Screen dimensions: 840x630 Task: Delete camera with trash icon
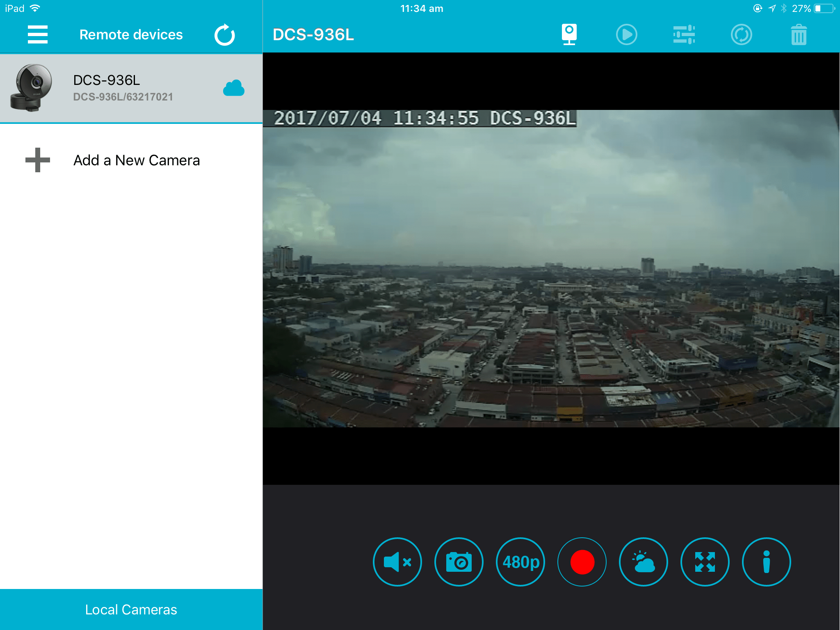[799, 34]
